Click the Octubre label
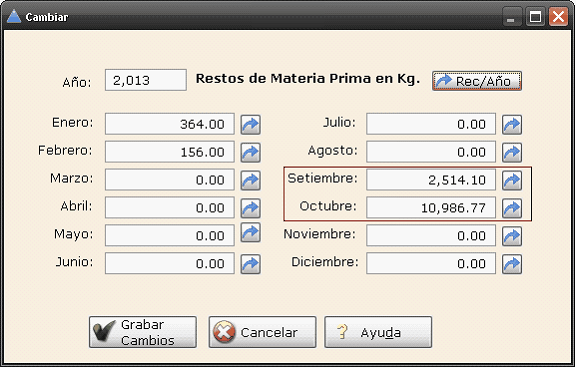577x368 pixels. coord(328,206)
